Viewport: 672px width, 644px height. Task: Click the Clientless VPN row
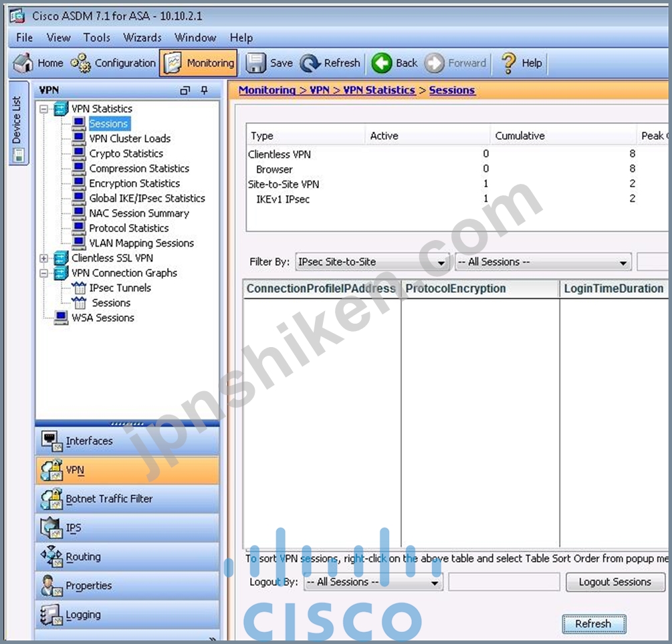click(x=457, y=154)
